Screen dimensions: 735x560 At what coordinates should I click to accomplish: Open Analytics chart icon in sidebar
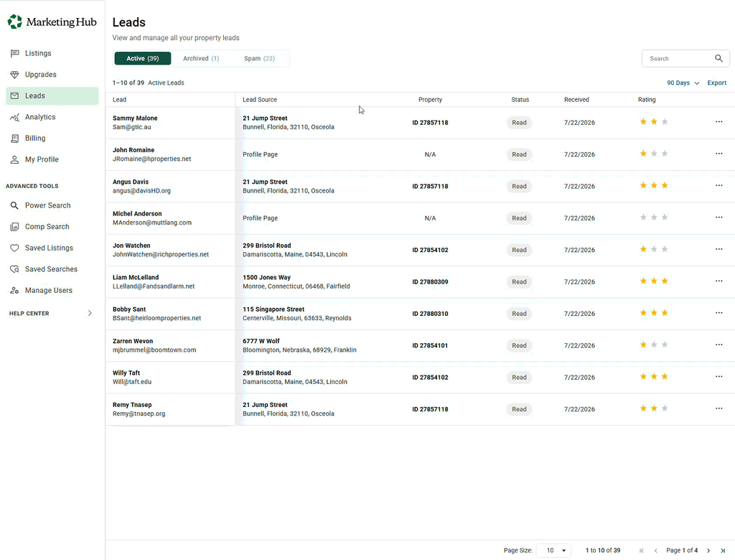coord(14,117)
